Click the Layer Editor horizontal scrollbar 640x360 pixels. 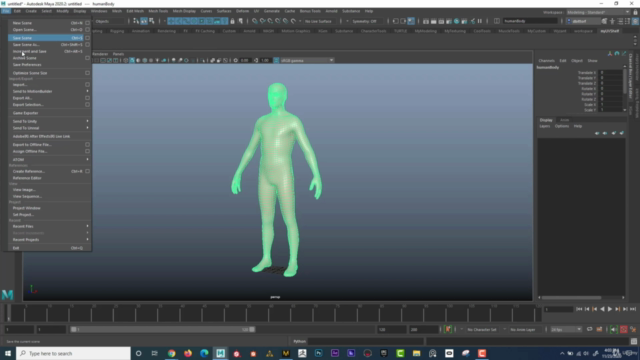571,298
